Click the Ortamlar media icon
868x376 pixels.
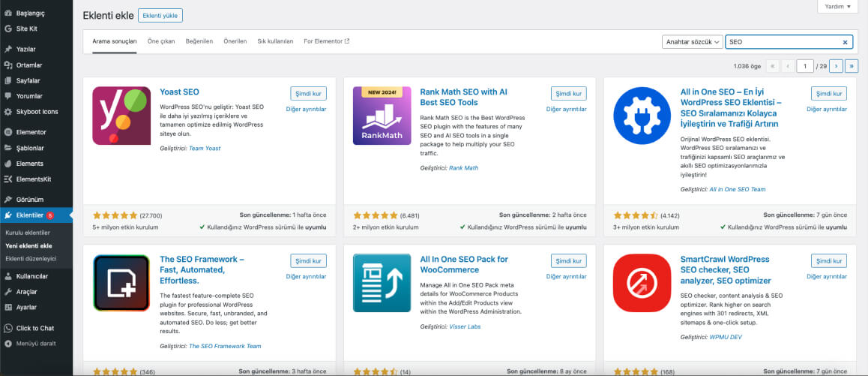7,65
